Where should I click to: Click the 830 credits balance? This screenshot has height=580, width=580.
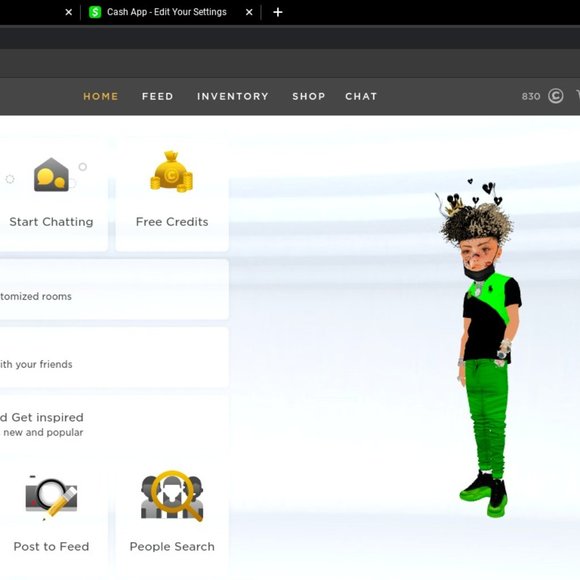(x=531, y=97)
